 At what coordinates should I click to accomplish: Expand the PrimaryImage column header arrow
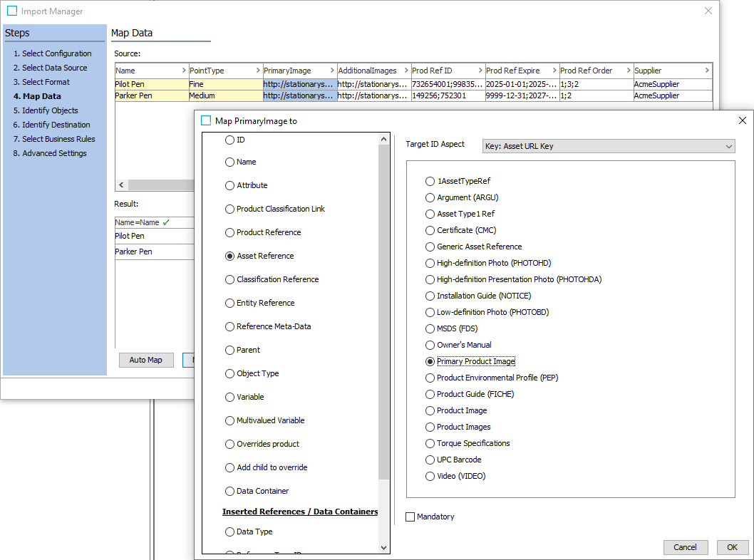click(331, 71)
